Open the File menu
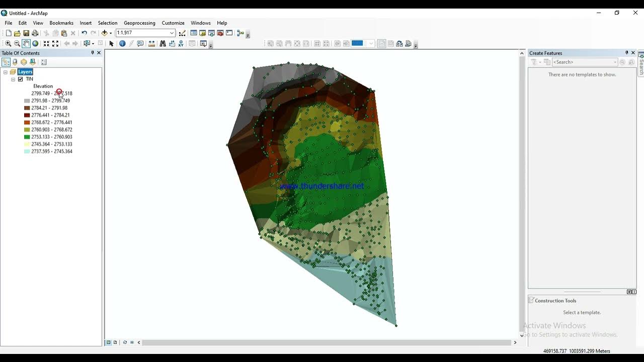 point(9,23)
